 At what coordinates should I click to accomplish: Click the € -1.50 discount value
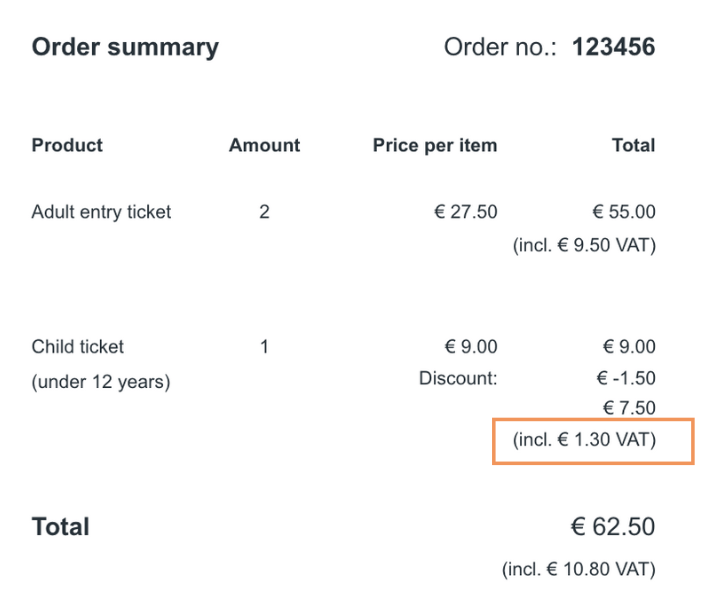click(627, 378)
